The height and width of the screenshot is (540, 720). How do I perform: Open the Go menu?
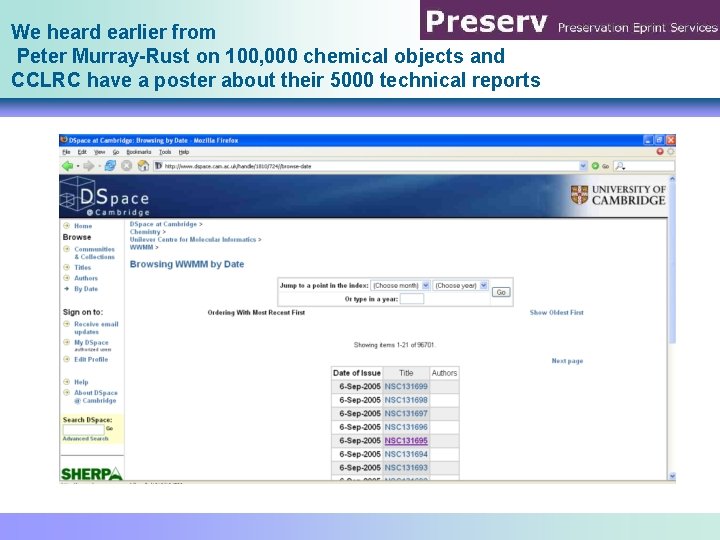(116, 152)
